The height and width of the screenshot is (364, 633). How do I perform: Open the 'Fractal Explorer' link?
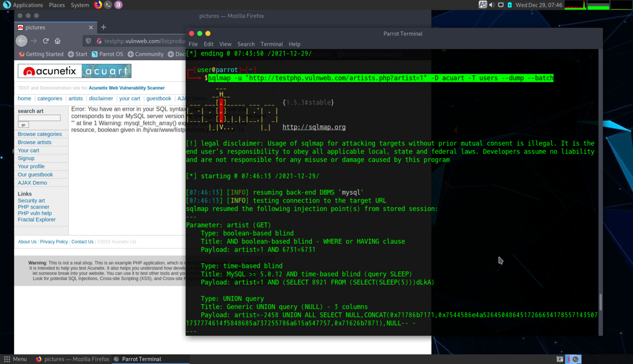tap(36, 219)
